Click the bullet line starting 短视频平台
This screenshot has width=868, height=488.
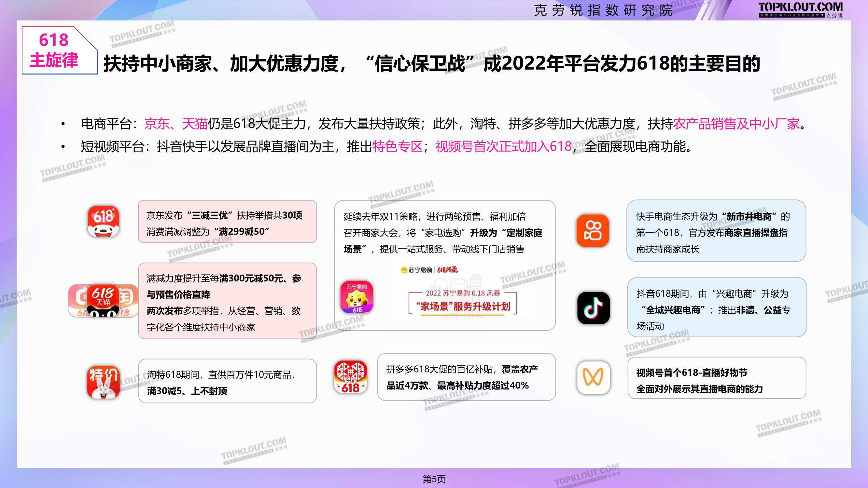386,146
